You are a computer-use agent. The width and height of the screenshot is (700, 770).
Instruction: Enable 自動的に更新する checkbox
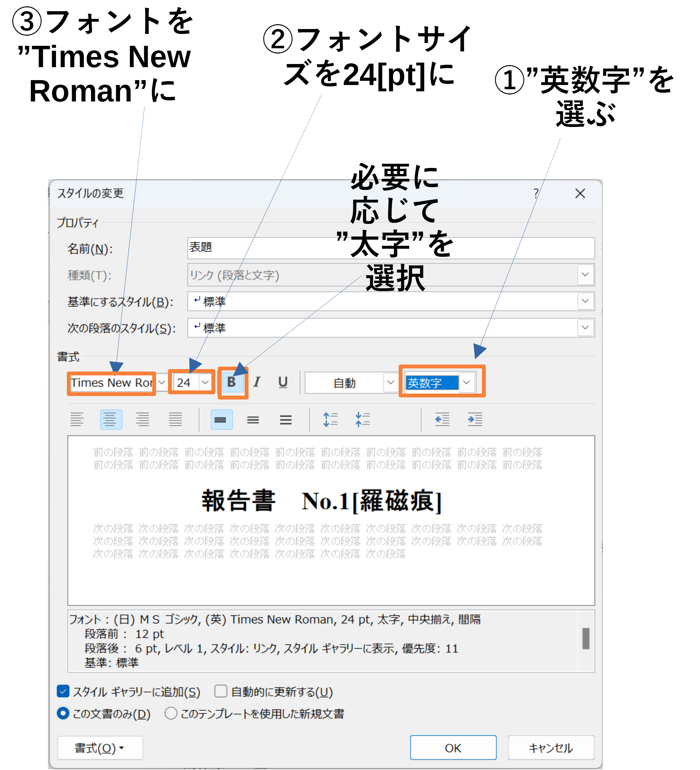[221, 691]
